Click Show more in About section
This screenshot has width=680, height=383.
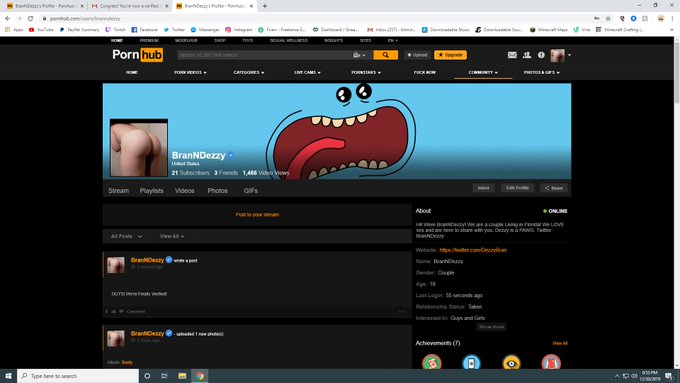tap(491, 327)
